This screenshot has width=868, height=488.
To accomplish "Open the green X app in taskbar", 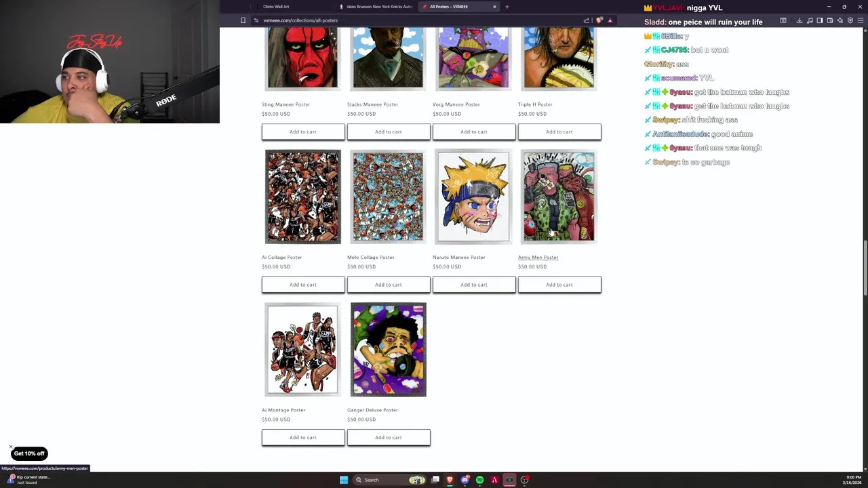I will (x=509, y=480).
